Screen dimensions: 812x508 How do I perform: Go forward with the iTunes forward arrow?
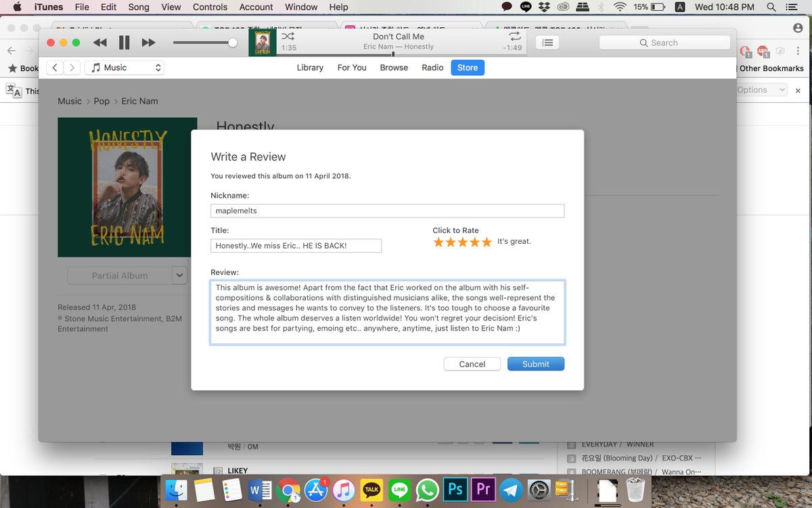tap(72, 68)
